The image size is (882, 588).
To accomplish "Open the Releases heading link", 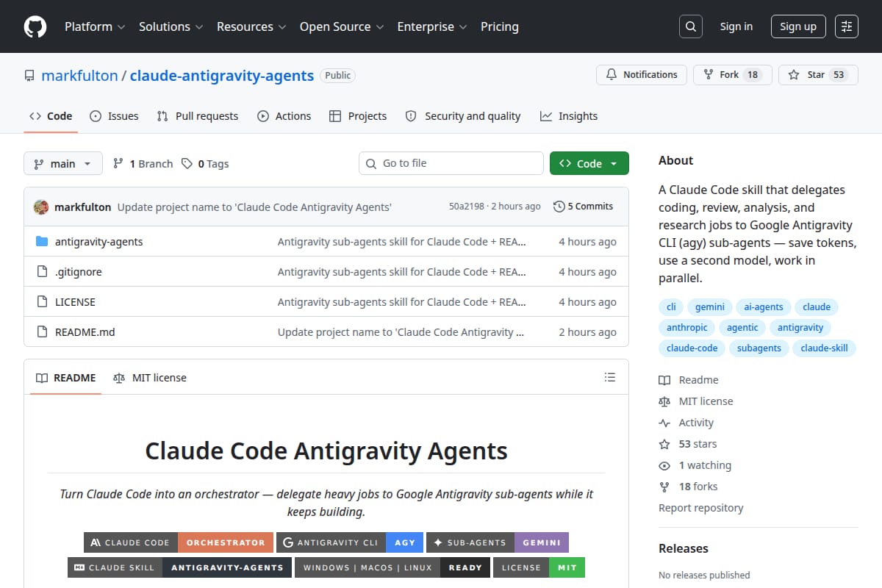I will [684, 548].
